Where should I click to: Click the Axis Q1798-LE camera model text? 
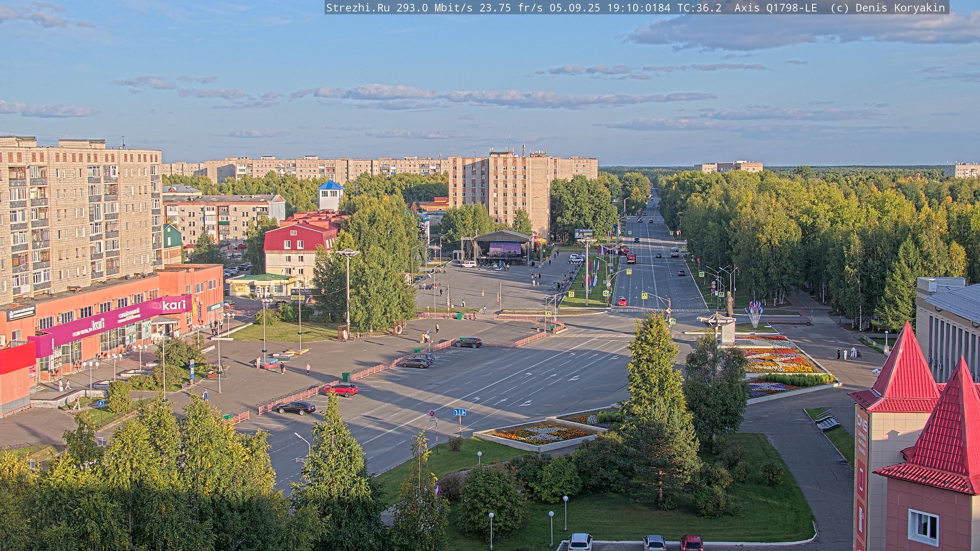coord(776,8)
